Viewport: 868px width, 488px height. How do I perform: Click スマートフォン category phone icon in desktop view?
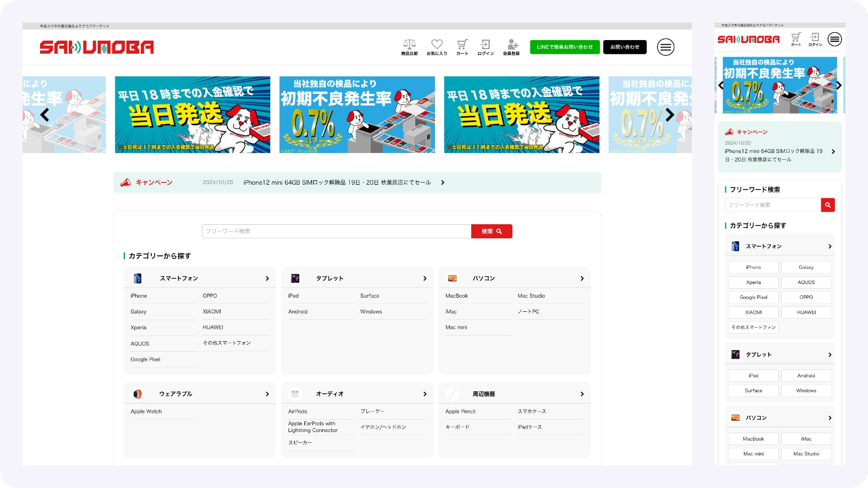click(138, 278)
